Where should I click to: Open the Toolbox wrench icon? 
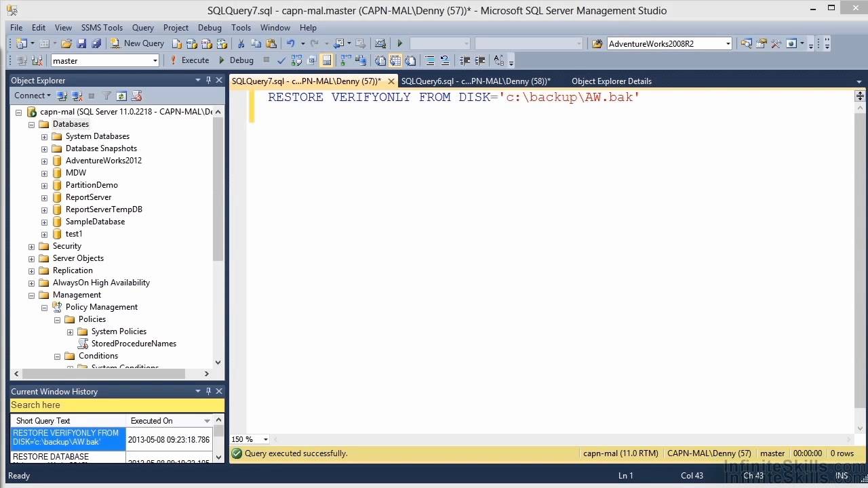click(776, 43)
